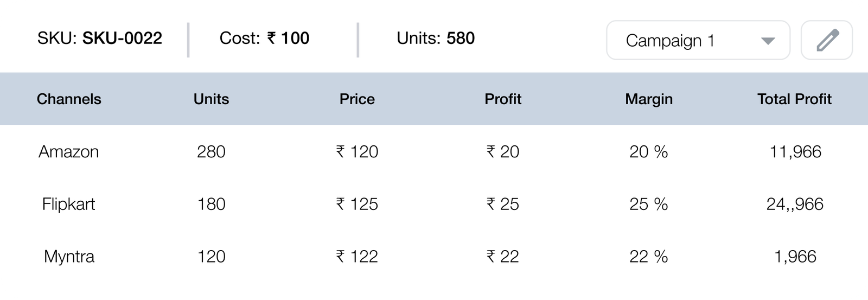This screenshot has width=868, height=300.
Task: Click Flipkart's price ₹ 125
Action: tap(357, 204)
